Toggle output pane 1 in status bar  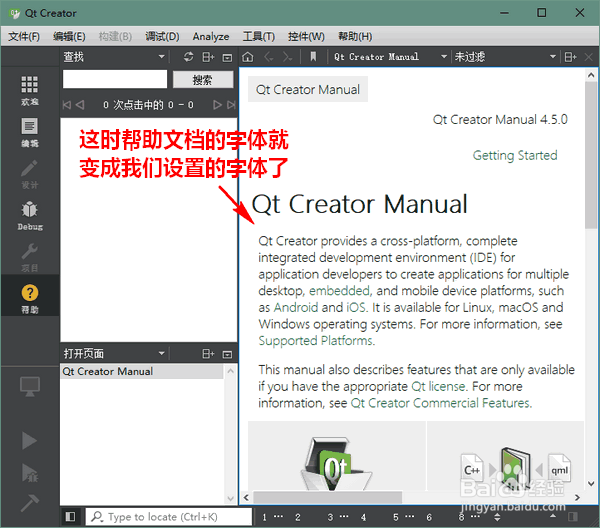(273, 517)
